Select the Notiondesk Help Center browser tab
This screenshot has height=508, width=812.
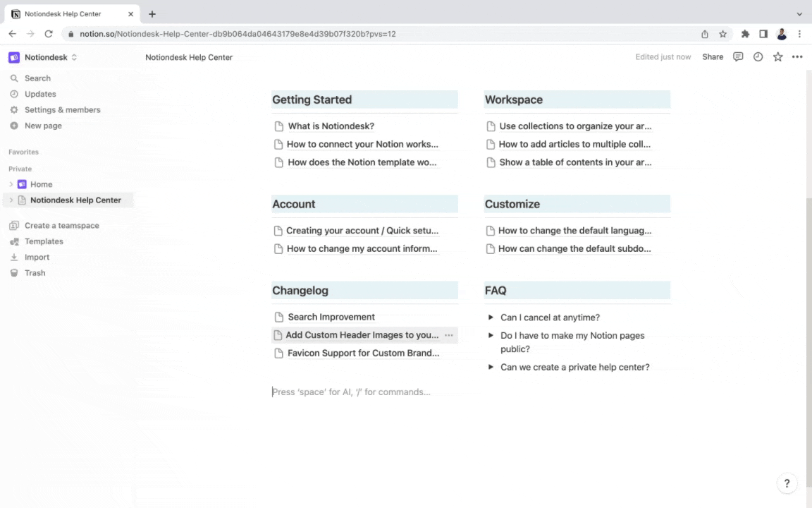point(72,14)
